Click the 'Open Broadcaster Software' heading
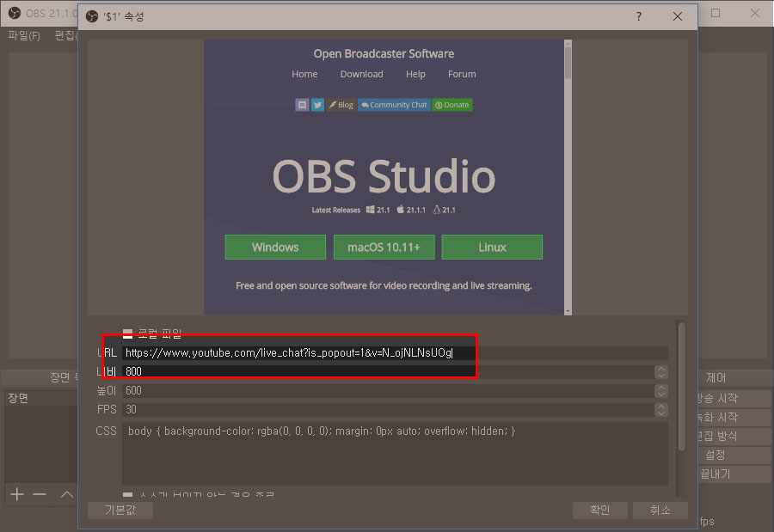Viewport: 774px width, 532px height. [x=384, y=54]
